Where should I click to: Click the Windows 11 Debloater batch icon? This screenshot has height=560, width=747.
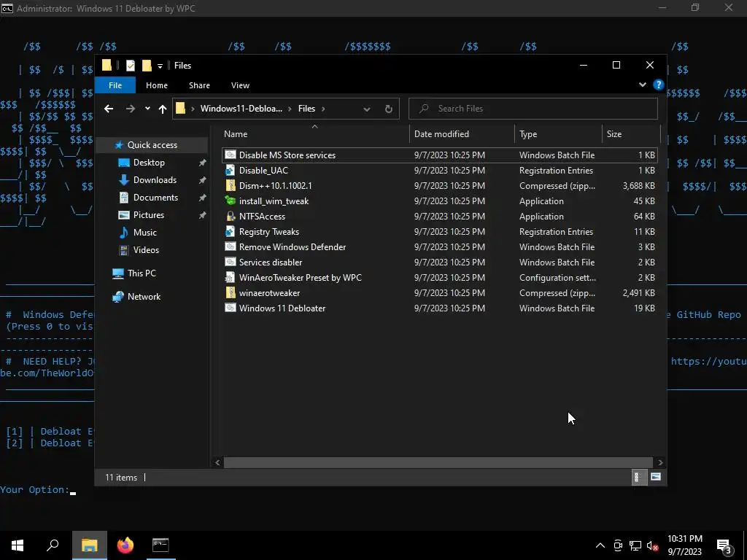(x=230, y=308)
